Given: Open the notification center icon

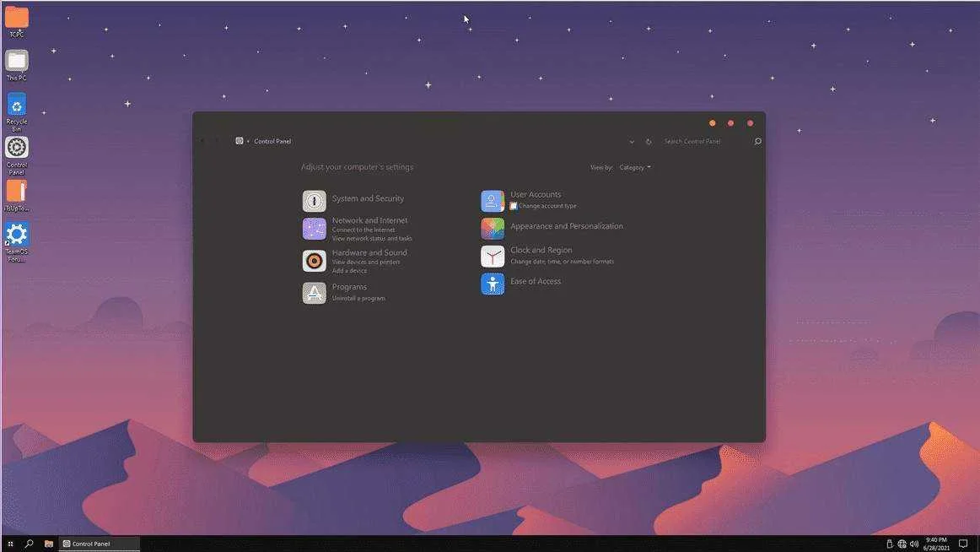Looking at the screenshot, I should click(x=963, y=544).
